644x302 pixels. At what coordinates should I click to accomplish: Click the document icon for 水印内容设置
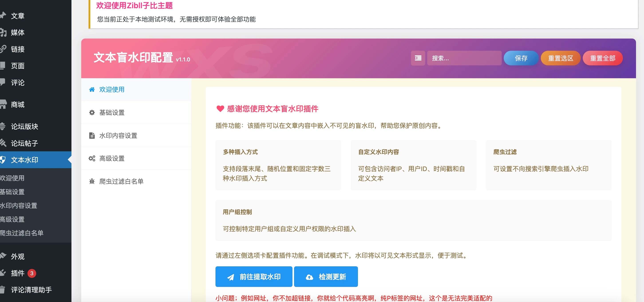point(92,136)
